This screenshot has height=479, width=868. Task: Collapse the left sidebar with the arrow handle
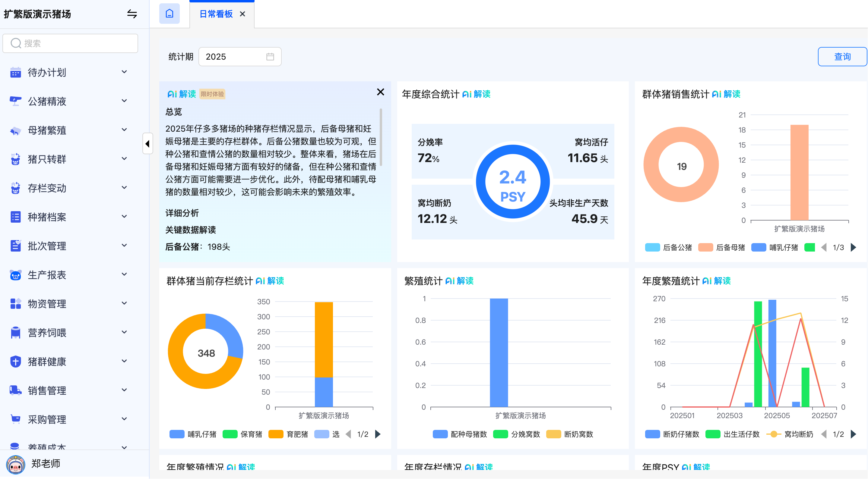point(147,144)
